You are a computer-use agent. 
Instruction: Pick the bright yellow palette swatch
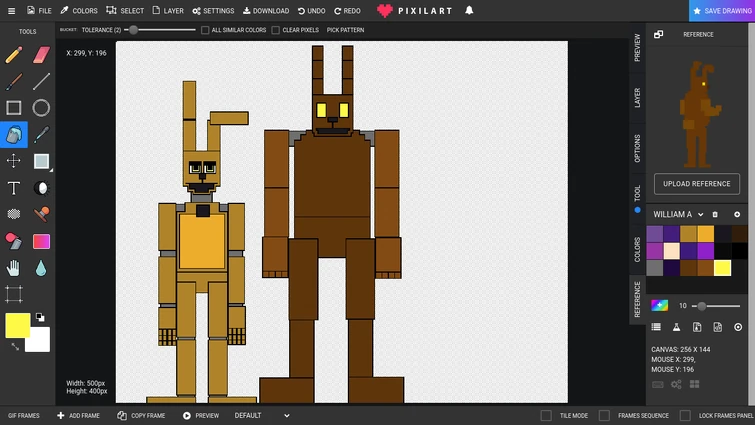[722, 268]
